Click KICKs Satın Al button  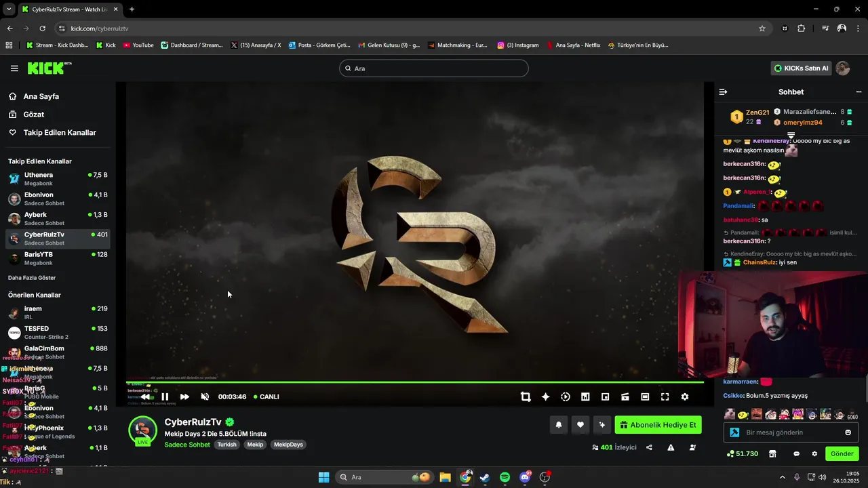click(801, 68)
